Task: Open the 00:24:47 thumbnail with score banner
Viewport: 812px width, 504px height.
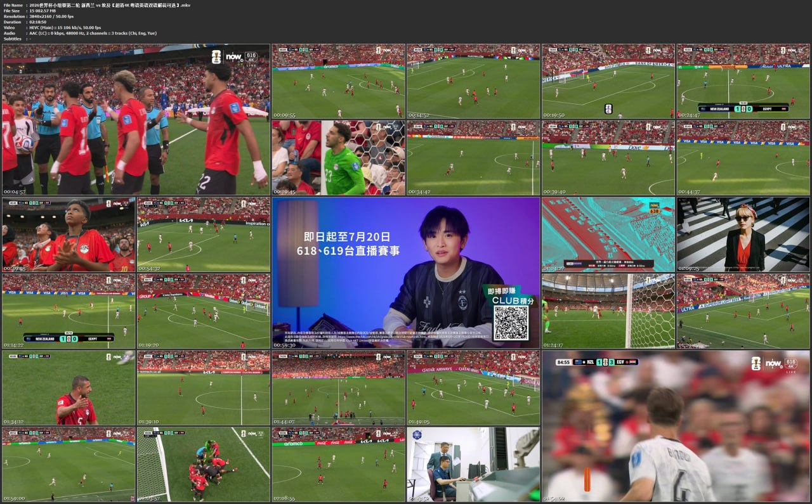Action: click(743, 81)
